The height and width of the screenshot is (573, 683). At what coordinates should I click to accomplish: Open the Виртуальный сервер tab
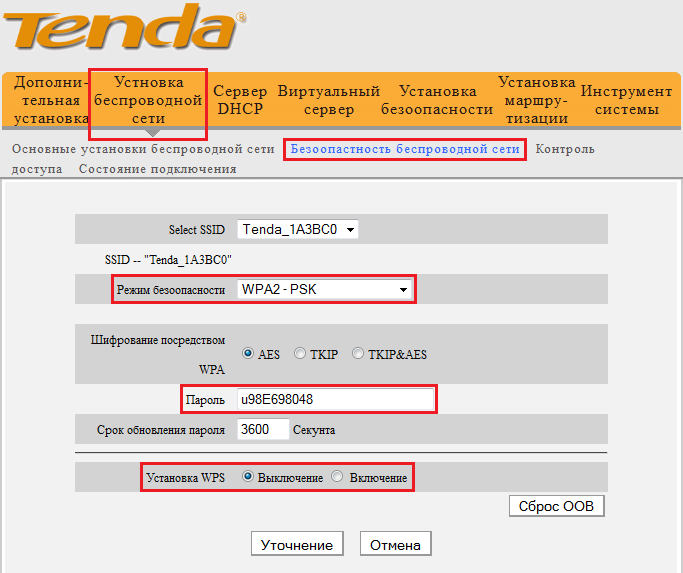pyautogui.click(x=329, y=100)
